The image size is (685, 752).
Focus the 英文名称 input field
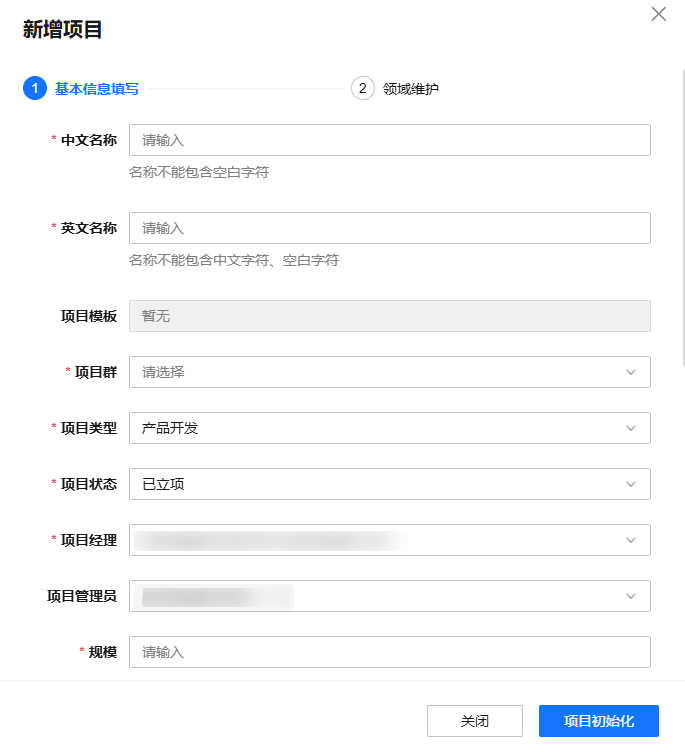390,228
